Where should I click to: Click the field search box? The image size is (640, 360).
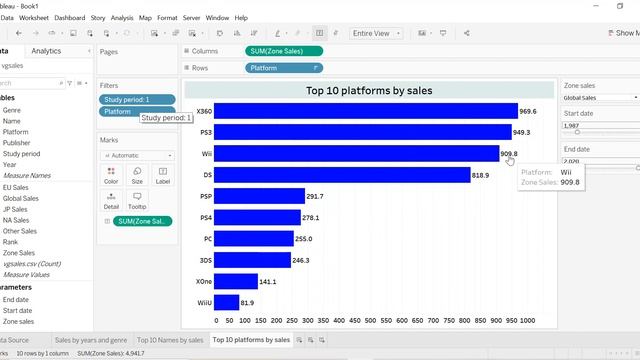[x=32, y=83]
